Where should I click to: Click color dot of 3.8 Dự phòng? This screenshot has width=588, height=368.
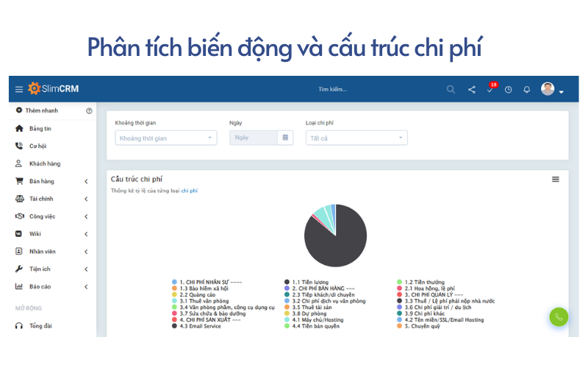287,314
